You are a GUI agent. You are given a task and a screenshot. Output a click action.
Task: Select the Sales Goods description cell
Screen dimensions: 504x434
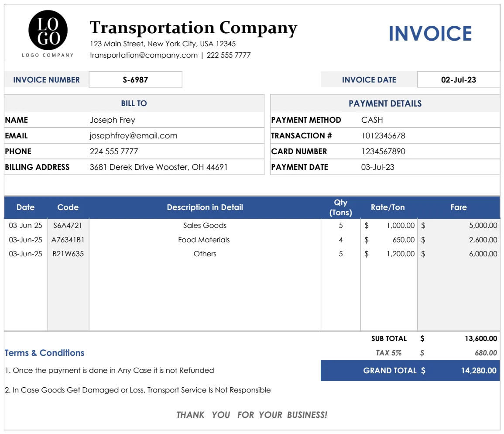click(x=205, y=226)
